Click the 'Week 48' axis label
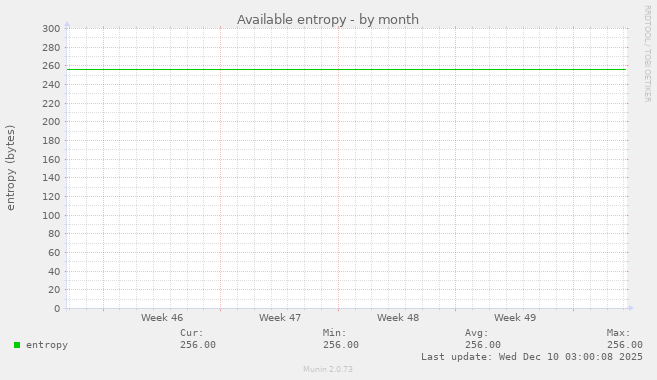Screen dimensions: 657x380 pyautogui.click(x=398, y=318)
